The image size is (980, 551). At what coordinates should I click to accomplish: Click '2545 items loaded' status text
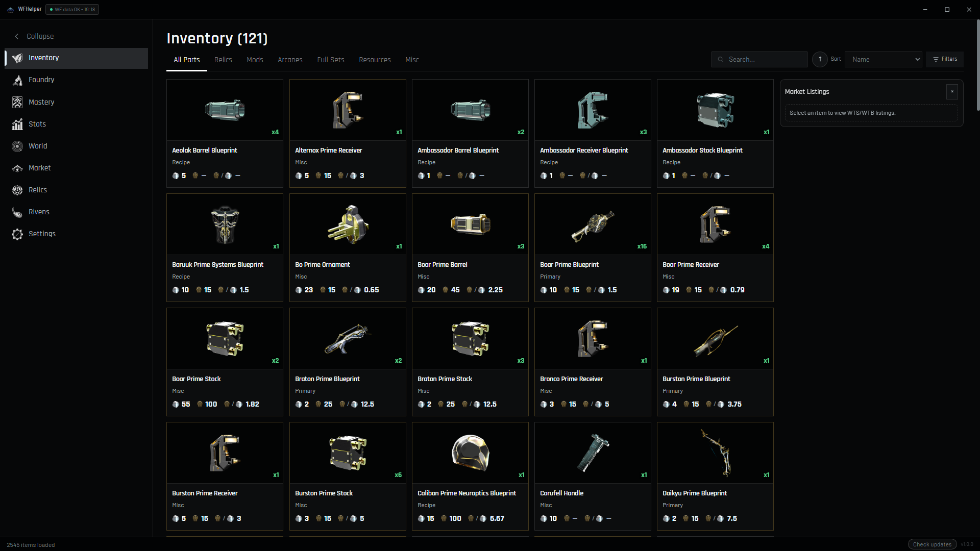pyautogui.click(x=31, y=545)
